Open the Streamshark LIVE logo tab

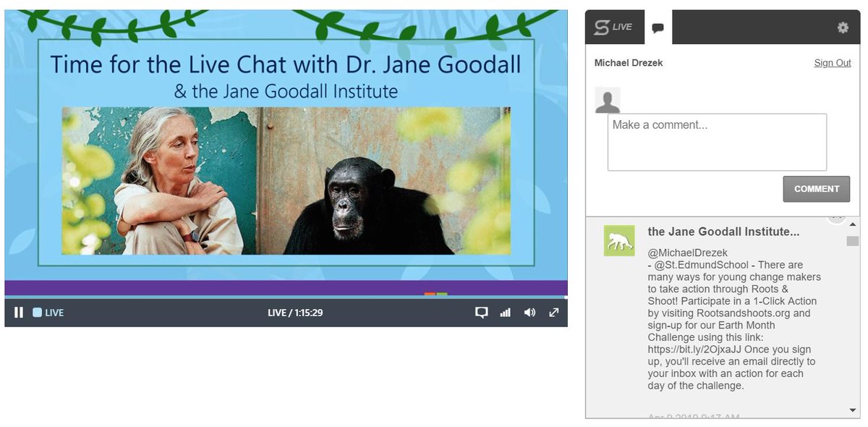click(x=613, y=28)
